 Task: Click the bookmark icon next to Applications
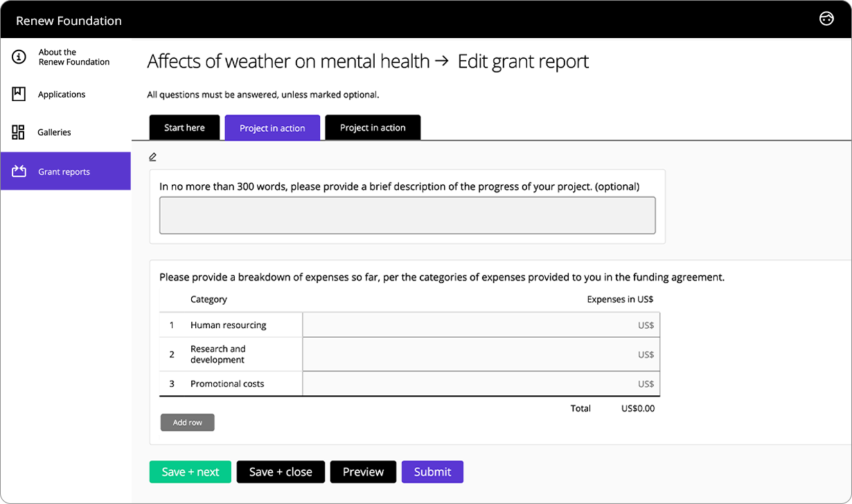(19, 94)
